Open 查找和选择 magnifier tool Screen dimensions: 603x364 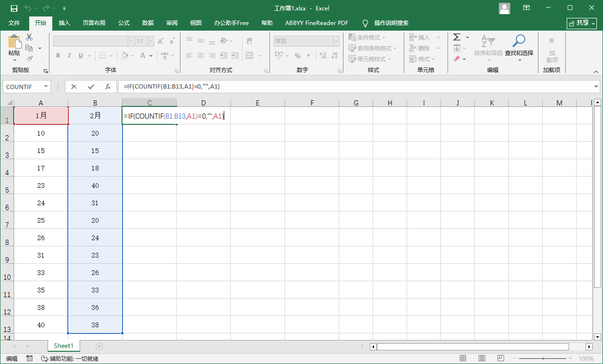pos(519,46)
